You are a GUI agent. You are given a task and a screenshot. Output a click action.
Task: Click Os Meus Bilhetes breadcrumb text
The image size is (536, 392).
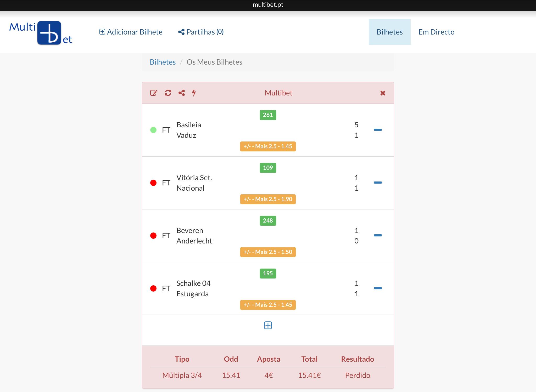[x=214, y=62]
